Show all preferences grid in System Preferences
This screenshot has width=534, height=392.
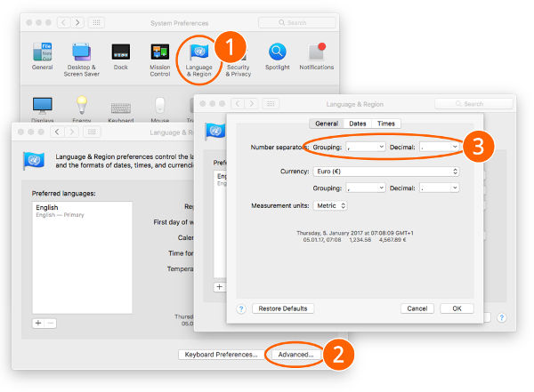pos(96,23)
